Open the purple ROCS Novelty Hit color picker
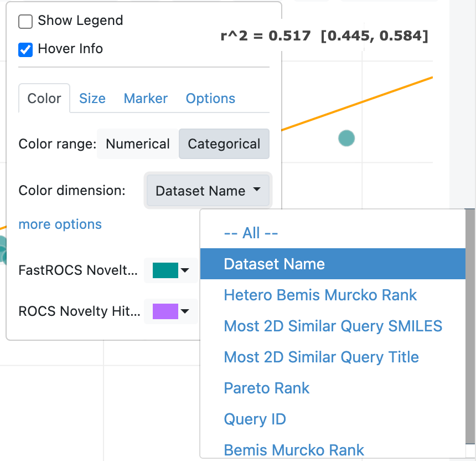Screen dimensions: 476x461 pos(170,311)
